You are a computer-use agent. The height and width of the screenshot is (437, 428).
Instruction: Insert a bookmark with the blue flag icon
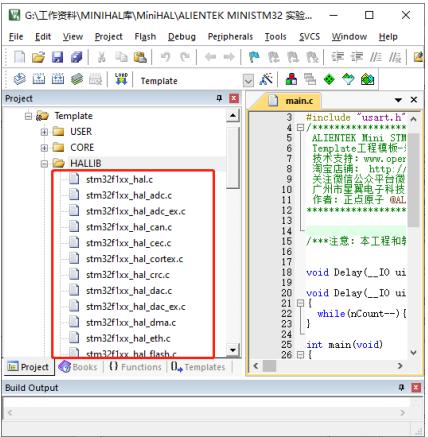click(x=254, y=57)
